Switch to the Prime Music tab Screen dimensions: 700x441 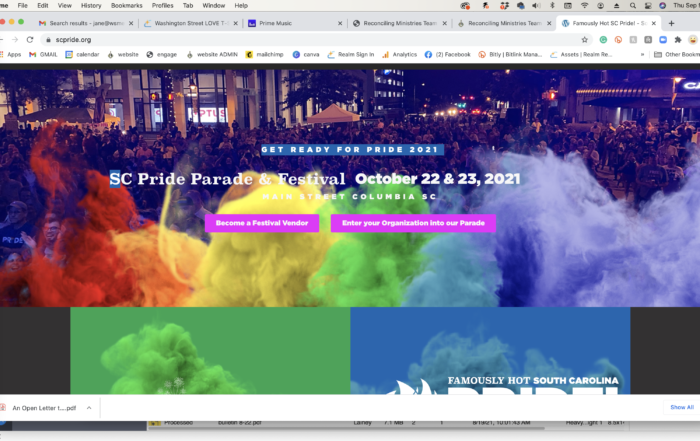click(x=295, y=23)
